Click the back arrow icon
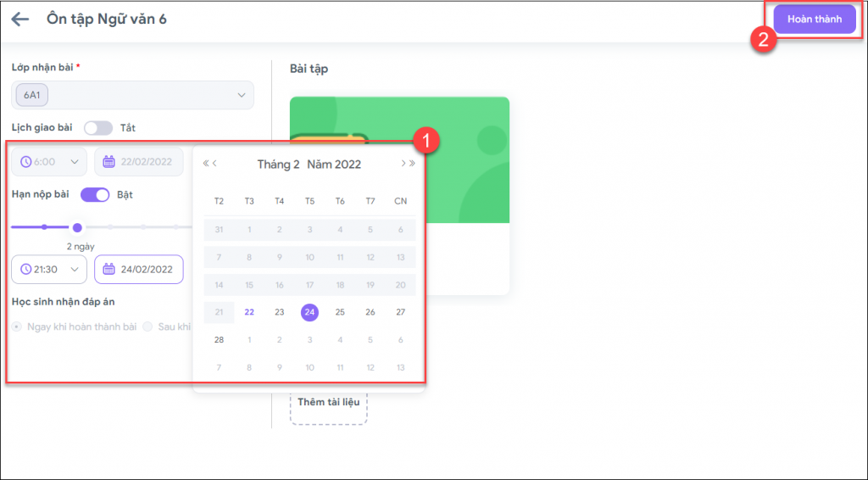 click(20, 19)
